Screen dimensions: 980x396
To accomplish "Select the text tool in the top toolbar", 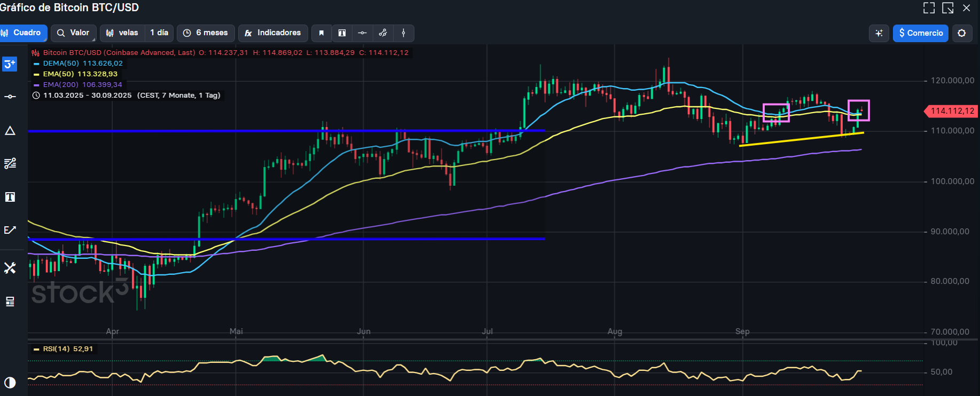I will tap(342, 33).
